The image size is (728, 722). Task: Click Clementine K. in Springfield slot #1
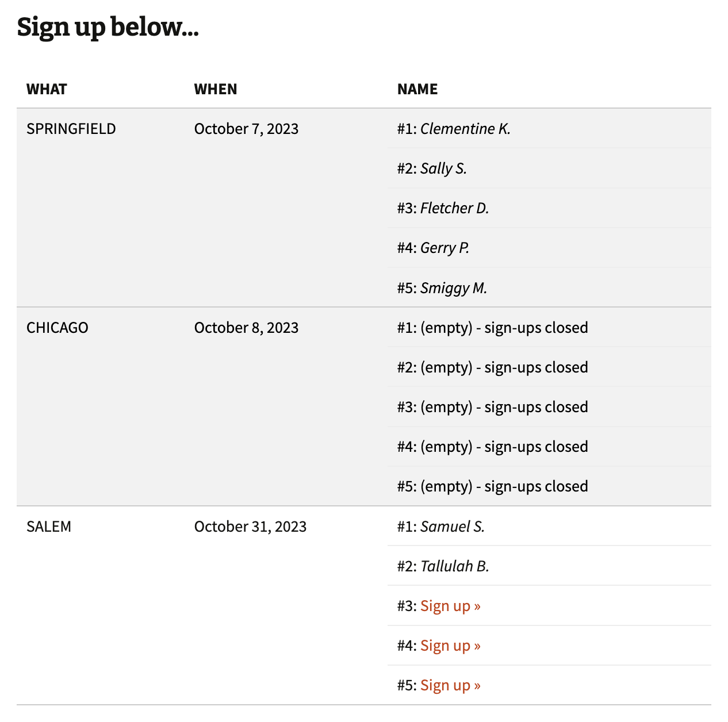click(465, 129)
